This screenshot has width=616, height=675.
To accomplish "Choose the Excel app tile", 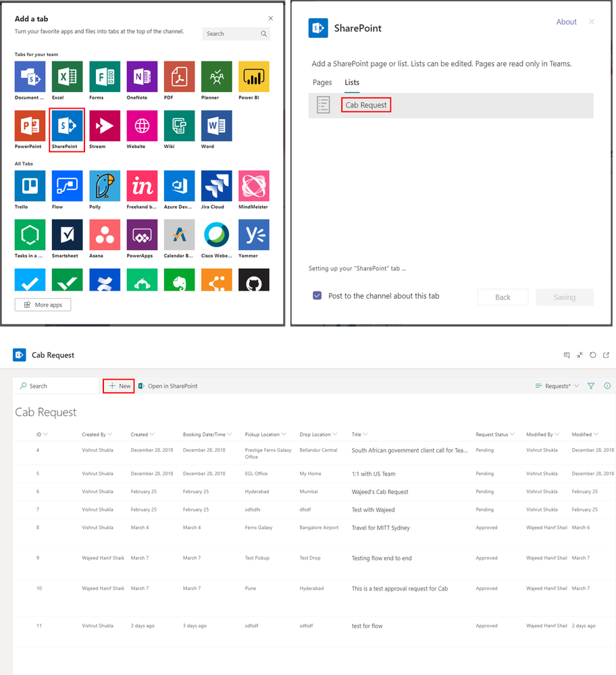I will click(x=67, y=76).
